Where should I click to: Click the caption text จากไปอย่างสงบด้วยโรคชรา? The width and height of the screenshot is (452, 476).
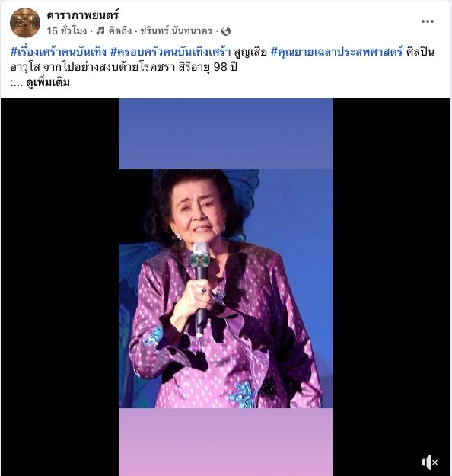coord(109,67)
